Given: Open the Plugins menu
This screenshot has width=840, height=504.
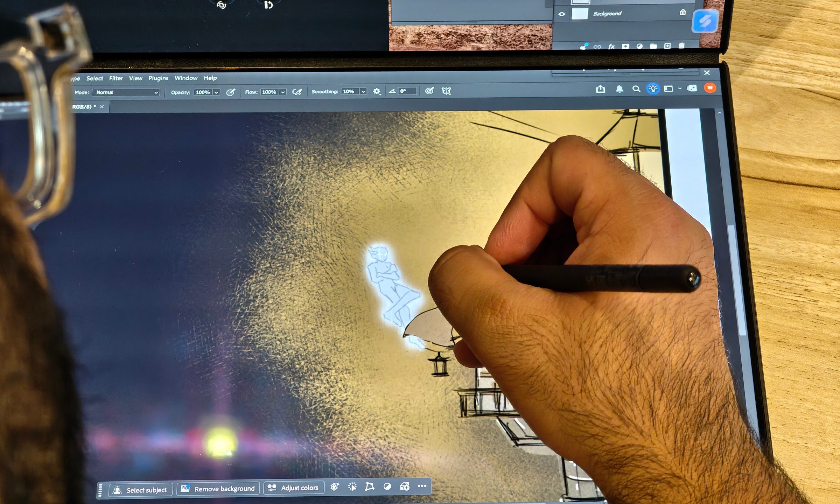Looking at the screenshot, I should [x=158, y=78].
